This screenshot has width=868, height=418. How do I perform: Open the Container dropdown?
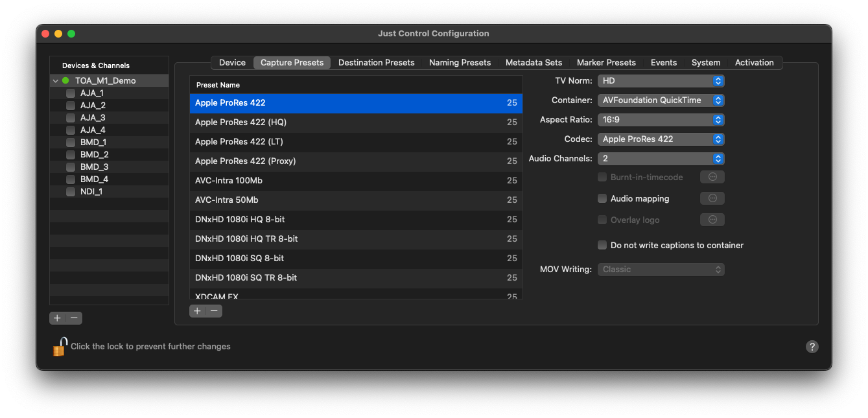click(x=661, y=100)
